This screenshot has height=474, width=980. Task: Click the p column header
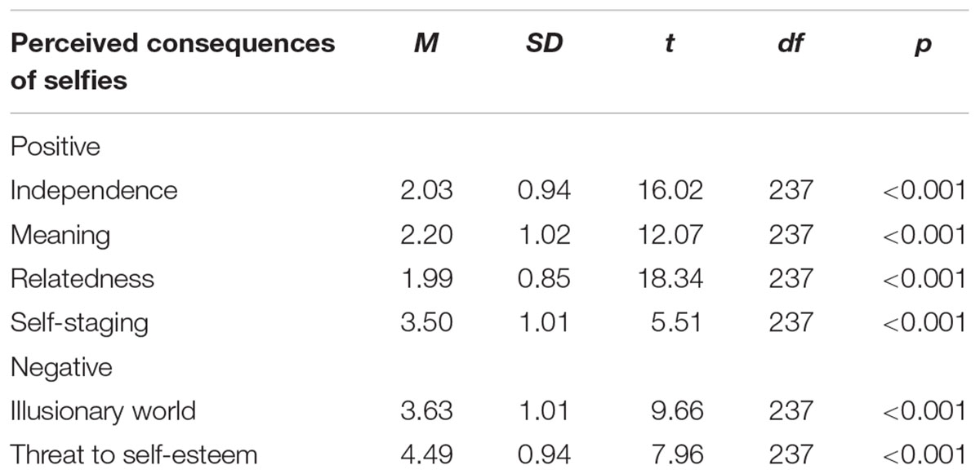(x=923, y=46)
